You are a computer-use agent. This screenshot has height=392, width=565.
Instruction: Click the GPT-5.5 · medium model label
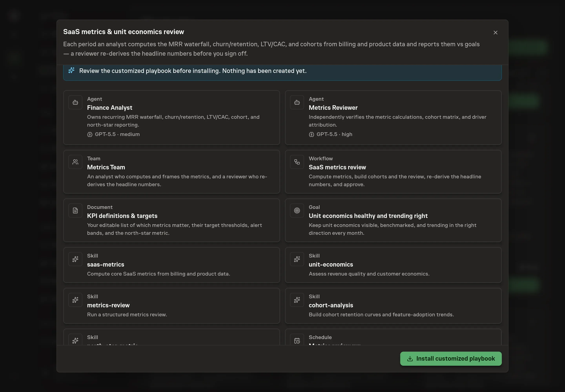(x=117, y=134)
